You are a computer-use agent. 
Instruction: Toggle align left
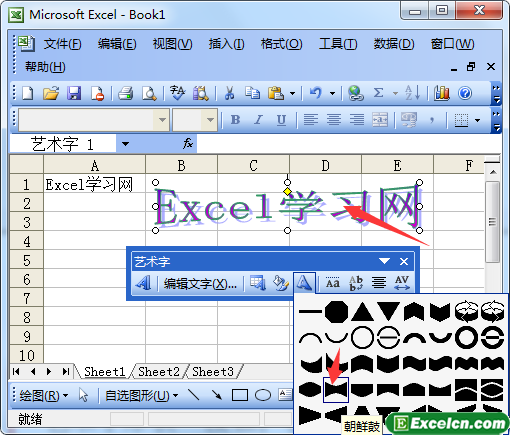tap(311, 120)
